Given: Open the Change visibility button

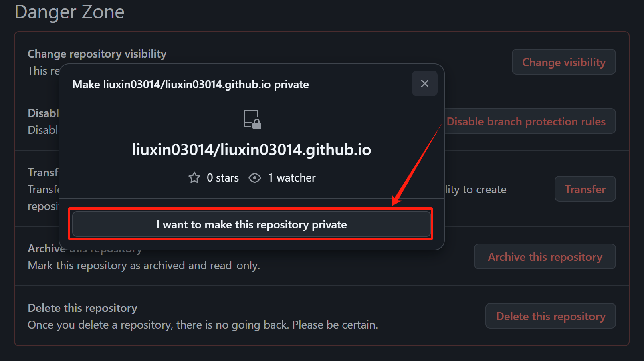Looking at the screenshot, I should 563,62.
